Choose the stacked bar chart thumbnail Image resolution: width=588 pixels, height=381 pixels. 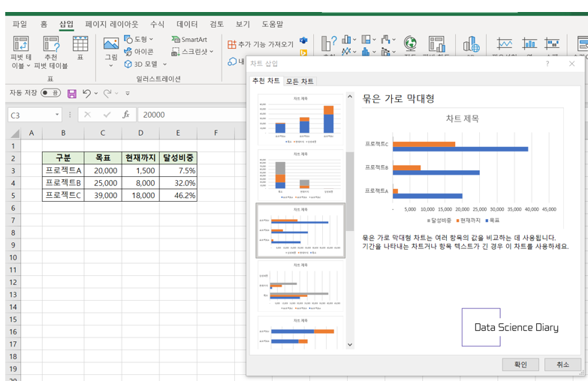[x=300, y=333]
